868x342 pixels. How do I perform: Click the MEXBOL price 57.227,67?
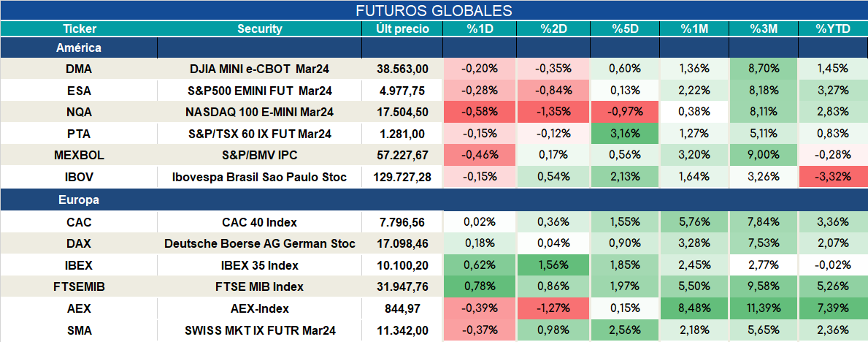click(402, 155)
